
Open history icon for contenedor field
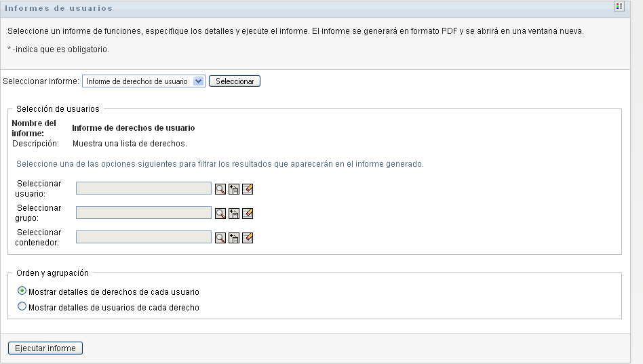(234, 238)
